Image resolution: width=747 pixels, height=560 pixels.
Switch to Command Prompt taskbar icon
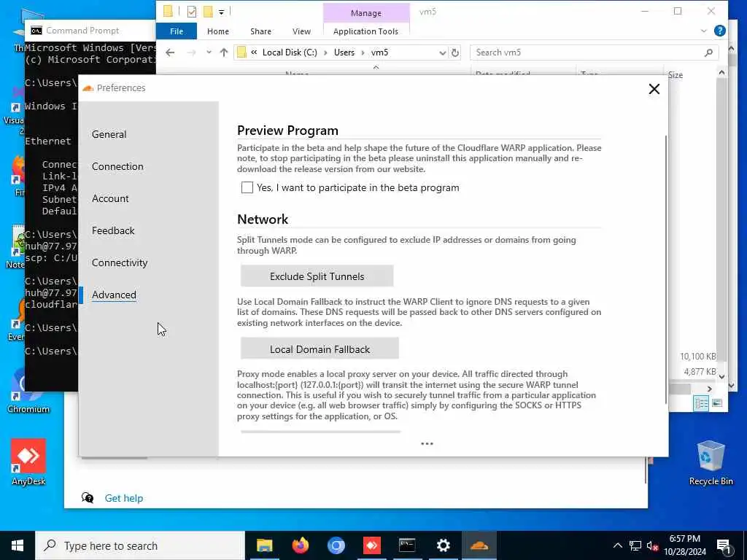[x=407, y=545]
